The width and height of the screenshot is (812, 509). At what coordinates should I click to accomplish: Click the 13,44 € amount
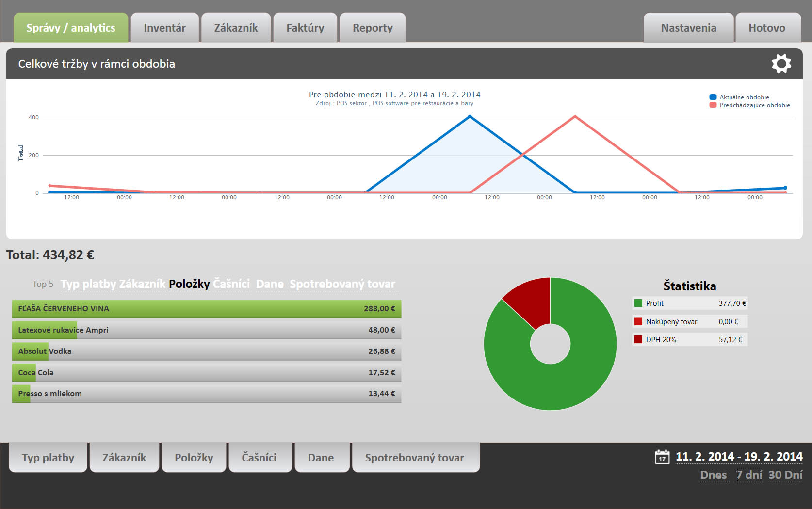click(x=381, y=394)
